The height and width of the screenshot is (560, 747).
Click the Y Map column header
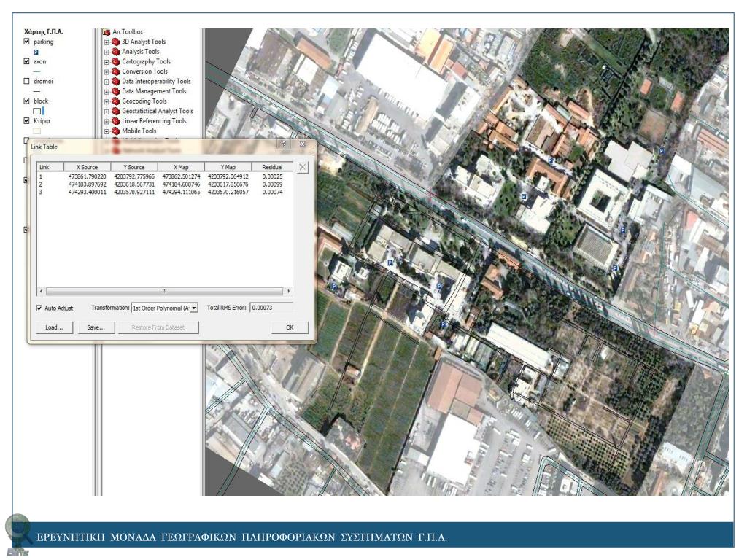pyautogui.click(x=228, y=167)
